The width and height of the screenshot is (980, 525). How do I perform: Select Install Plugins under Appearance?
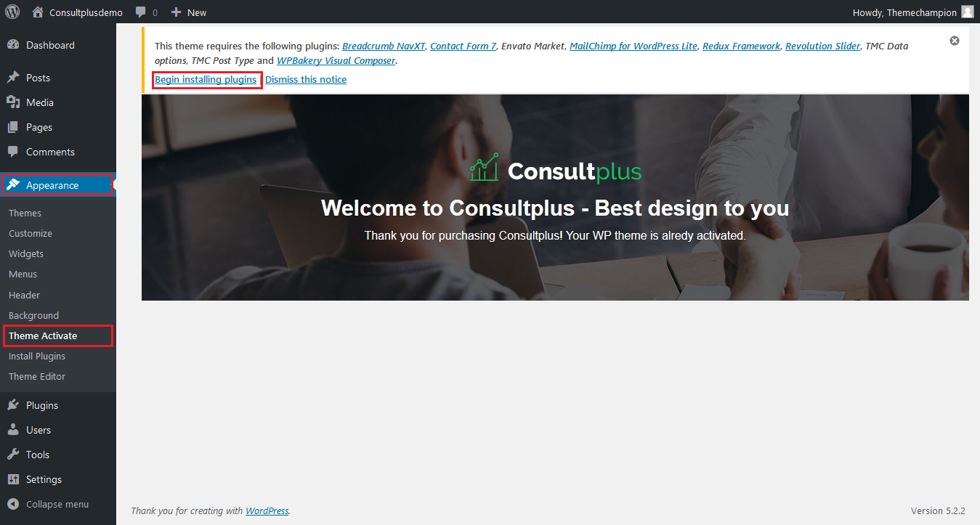coord(37,356)
